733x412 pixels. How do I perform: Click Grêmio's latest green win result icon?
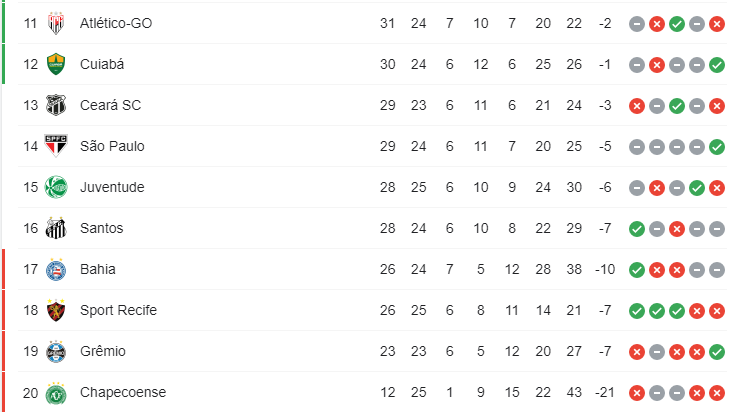click(x=717, y=352)
